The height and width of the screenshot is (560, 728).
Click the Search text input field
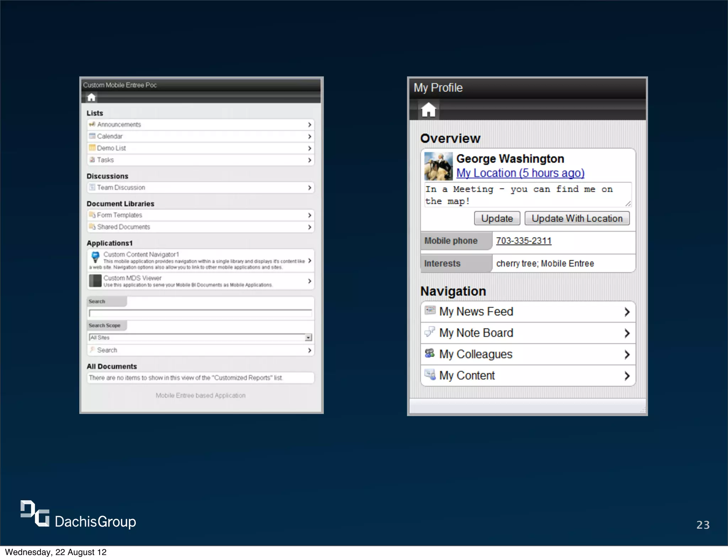point(200,313)
